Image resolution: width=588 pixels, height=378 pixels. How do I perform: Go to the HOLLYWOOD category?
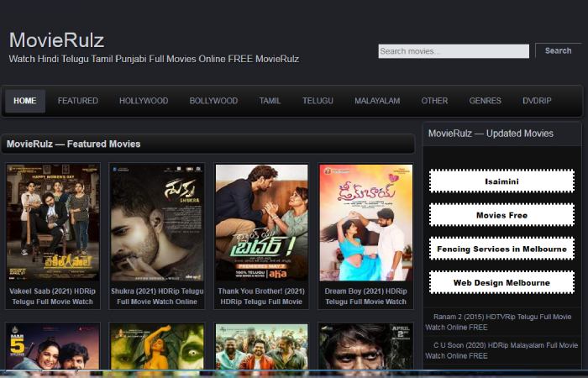[144, 101]
